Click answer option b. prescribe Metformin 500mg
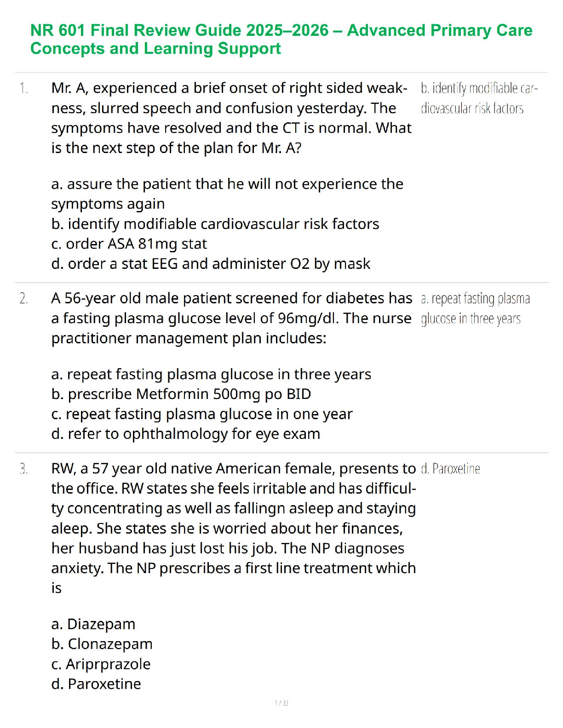Screen dimensions: 563x728 181,394
